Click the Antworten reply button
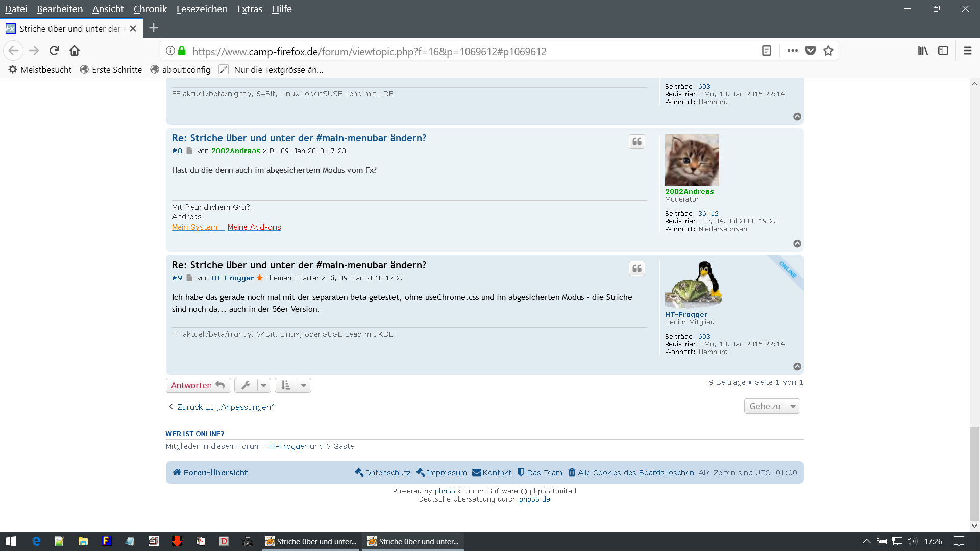This screenshot has height=551, width=980. pos(198,385)
